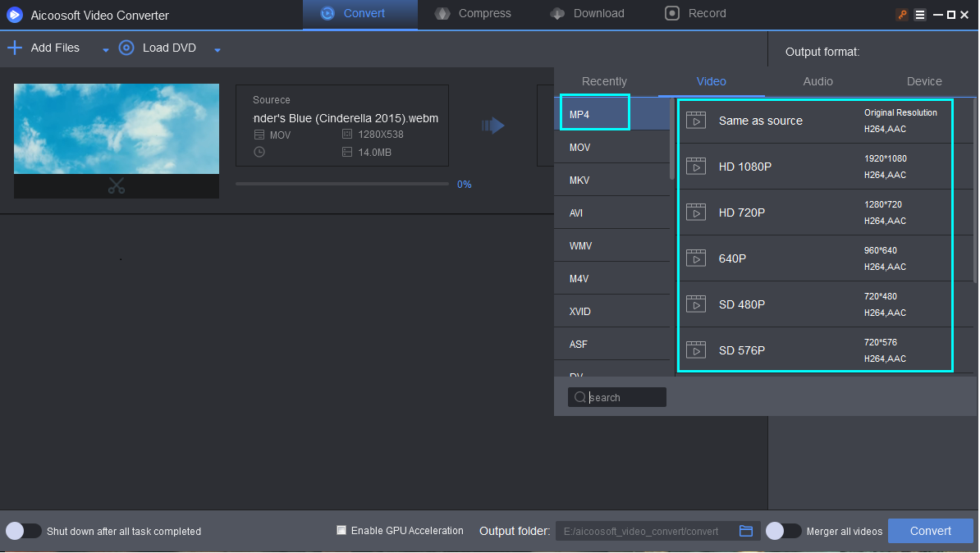
Task: Expand the Load DVD dropdown arrow
Action: tap(218, 50)
